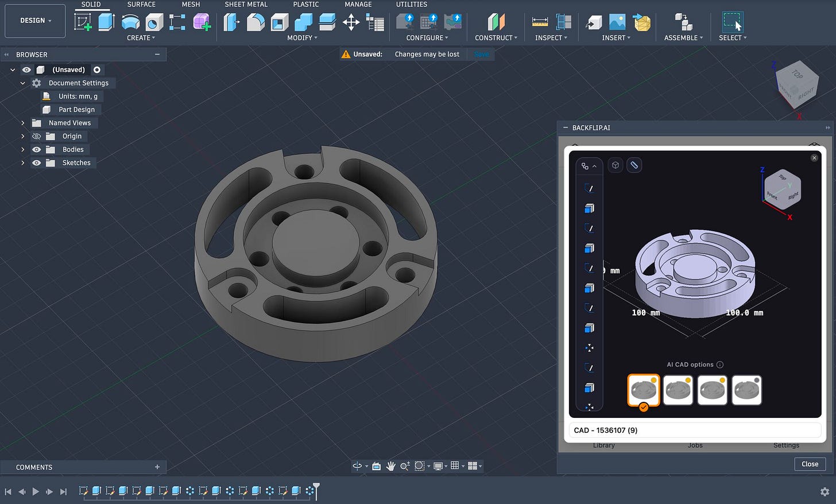Click the Orbit tool in navigation bar
The width and height of the screenshot is (836, 504).
point(357,466)
